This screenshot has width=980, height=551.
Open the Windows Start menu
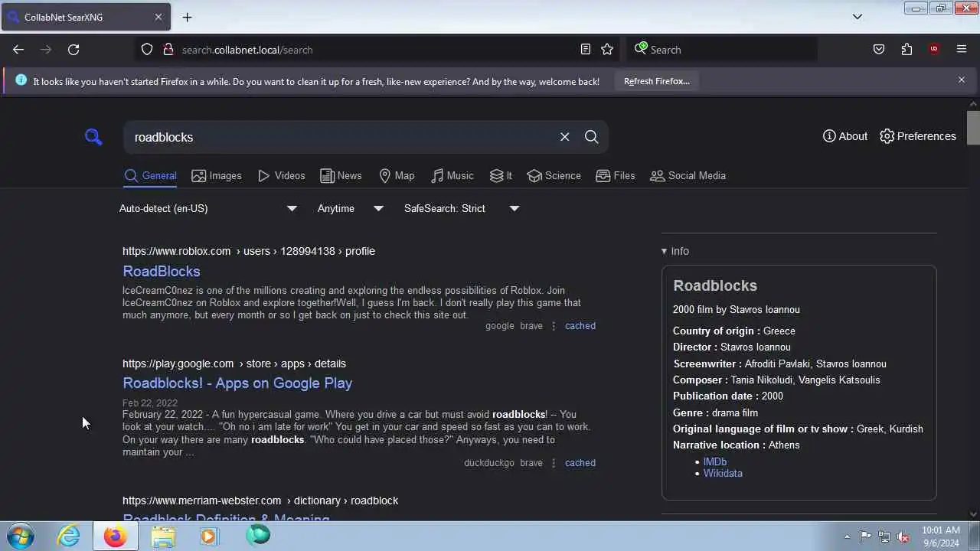[20, 536]
